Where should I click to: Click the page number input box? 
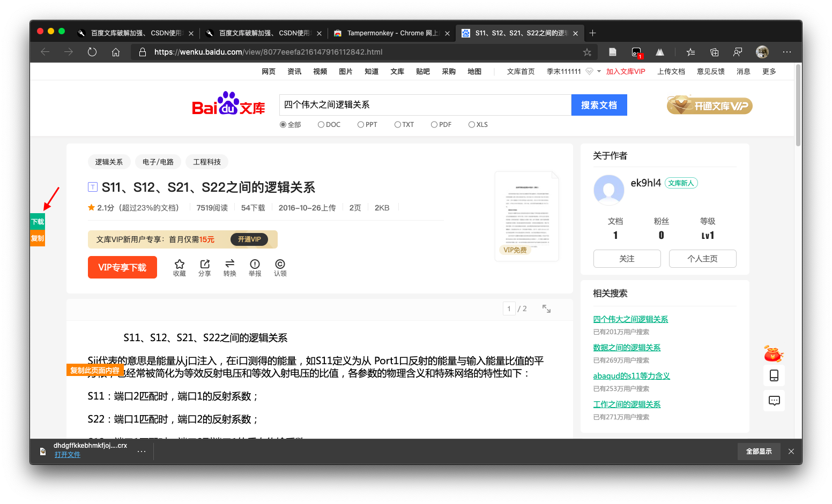pos(509,309)
